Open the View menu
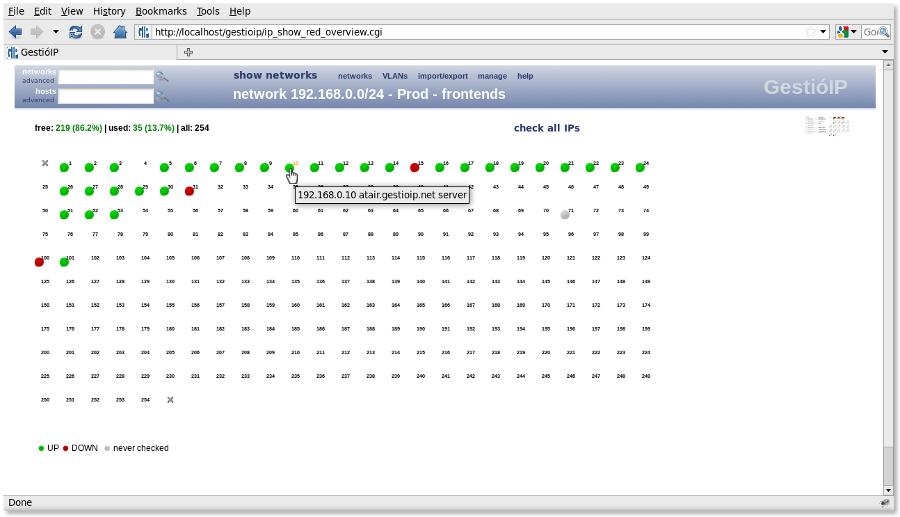 [x=72, y=11]
